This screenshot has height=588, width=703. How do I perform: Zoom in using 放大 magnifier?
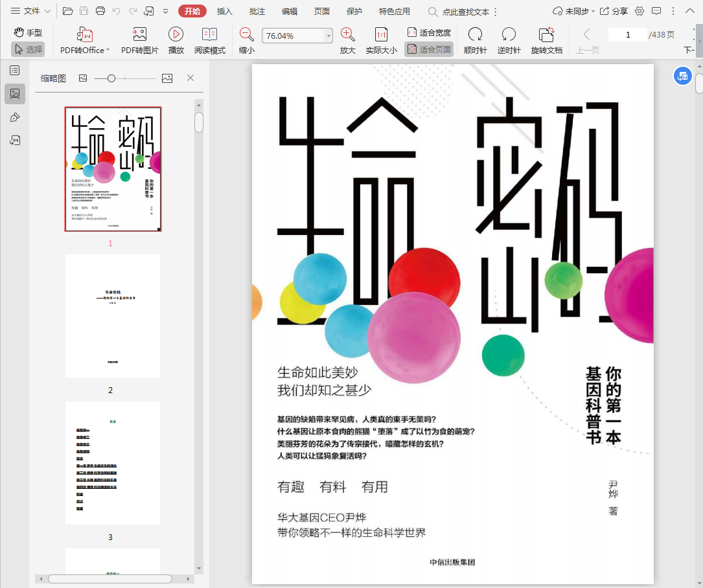347,35
